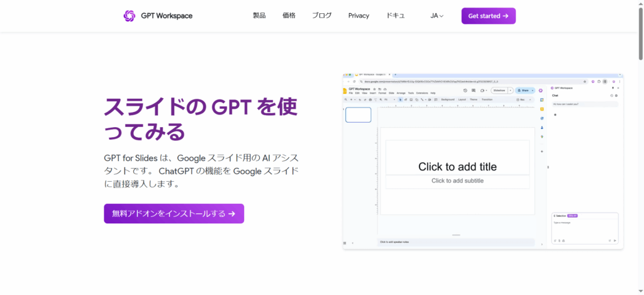The height and width of the screenshot is (295, 644).
Task: Click 無料アドオンをインストールする button
Action: point(174,214)
